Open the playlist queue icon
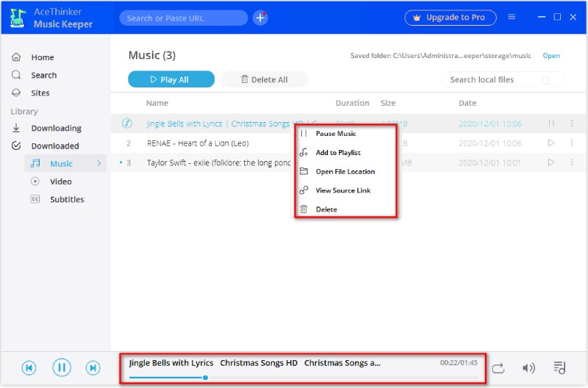 (x=559, y=367)
